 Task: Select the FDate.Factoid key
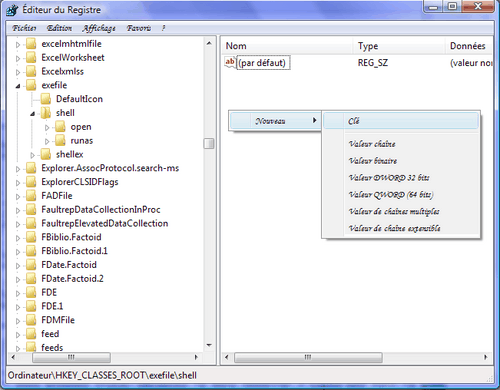(x=69, y=265)
